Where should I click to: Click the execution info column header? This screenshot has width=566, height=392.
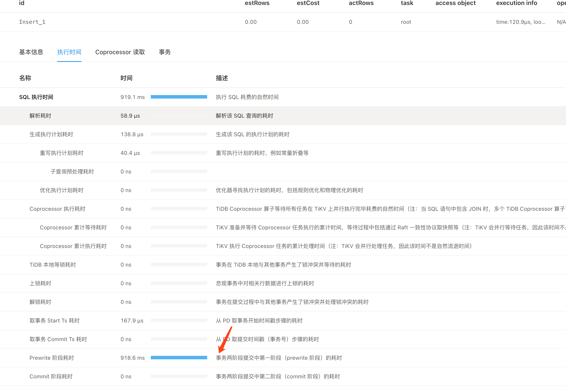click(x=517, y=3)
